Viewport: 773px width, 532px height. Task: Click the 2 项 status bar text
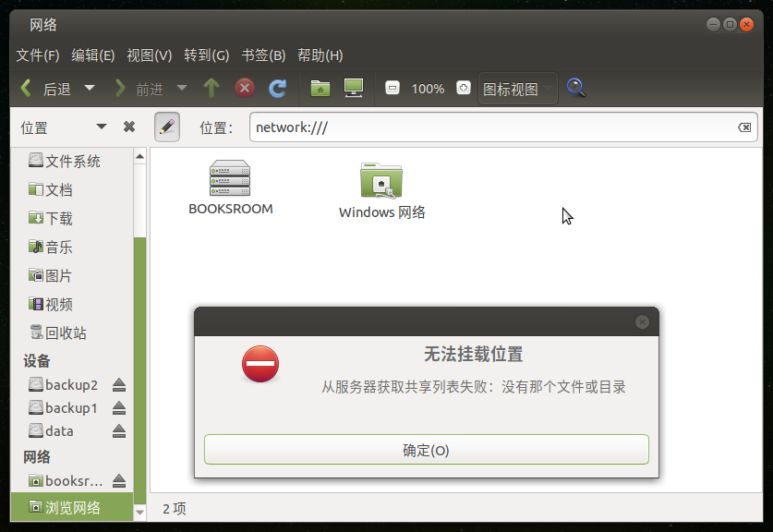tap(175, 508)
